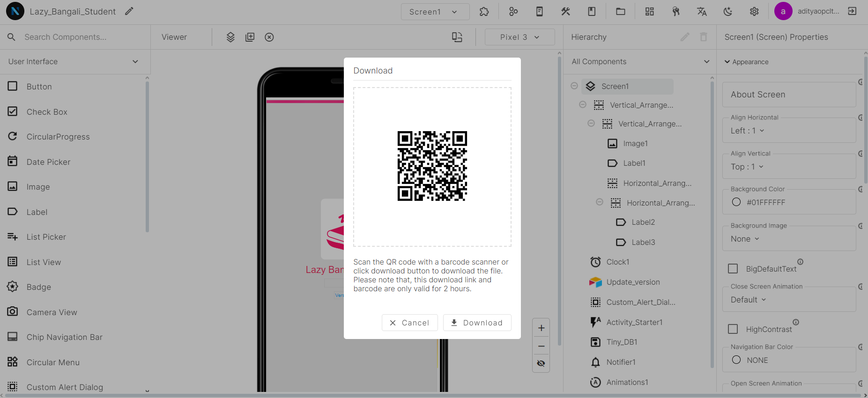Collapse the nested Vertical_Arrange node
Screen dimensions: 868x398
(591, 124)
